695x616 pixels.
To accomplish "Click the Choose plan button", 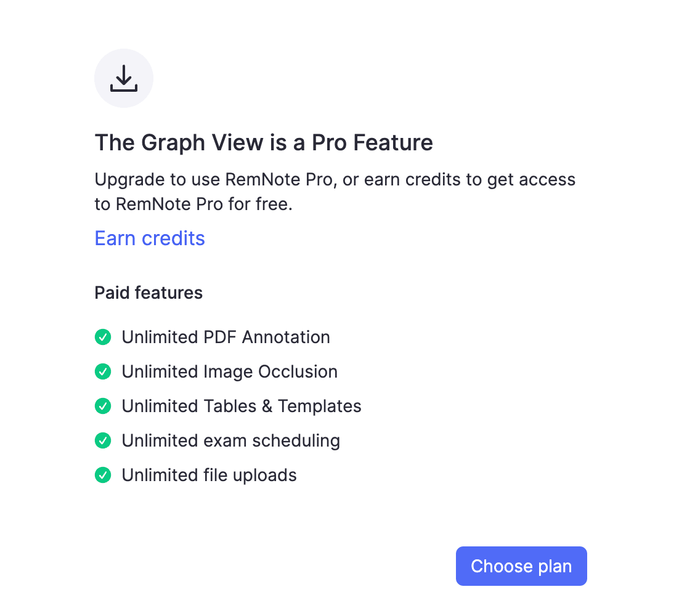I will (x=521, y=565).
